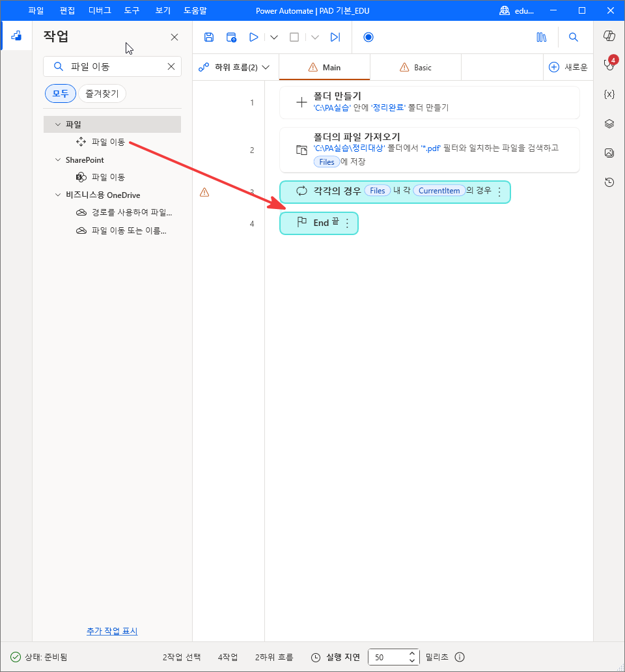Screen dimensions: 625x672
Task: Open the Images panel icon
Action: [x=609, y=153]
